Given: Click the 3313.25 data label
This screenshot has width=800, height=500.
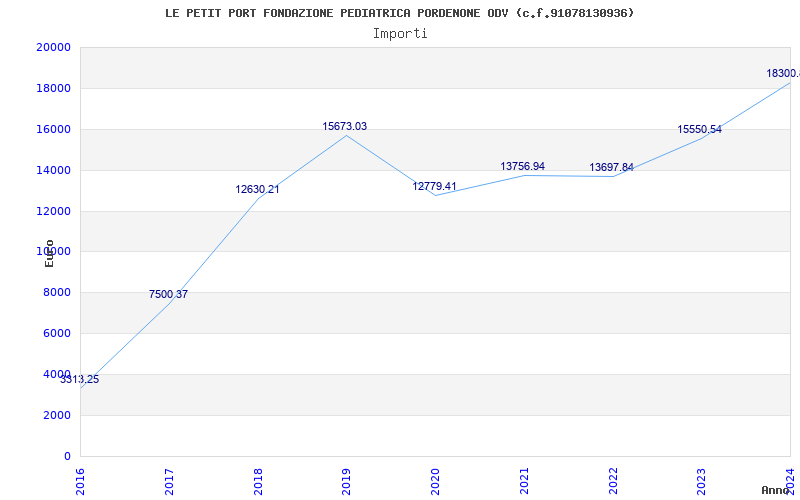Looking at the screenshot, I should [x=79, y=380].
